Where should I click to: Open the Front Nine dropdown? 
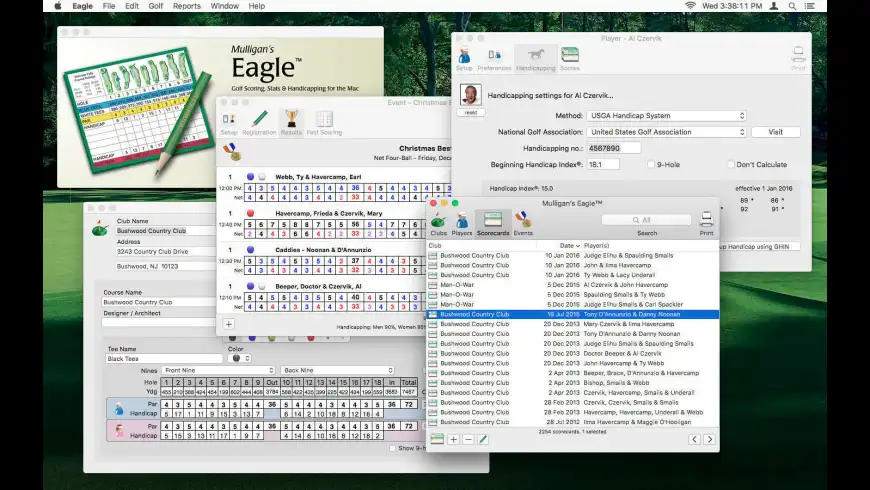[x=219, y=370]
